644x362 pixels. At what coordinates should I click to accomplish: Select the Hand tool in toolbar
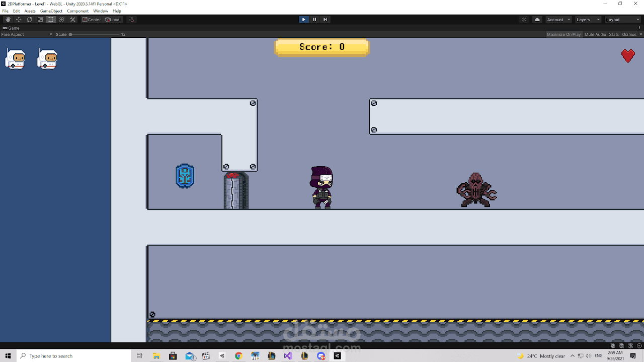click(8, 20)
